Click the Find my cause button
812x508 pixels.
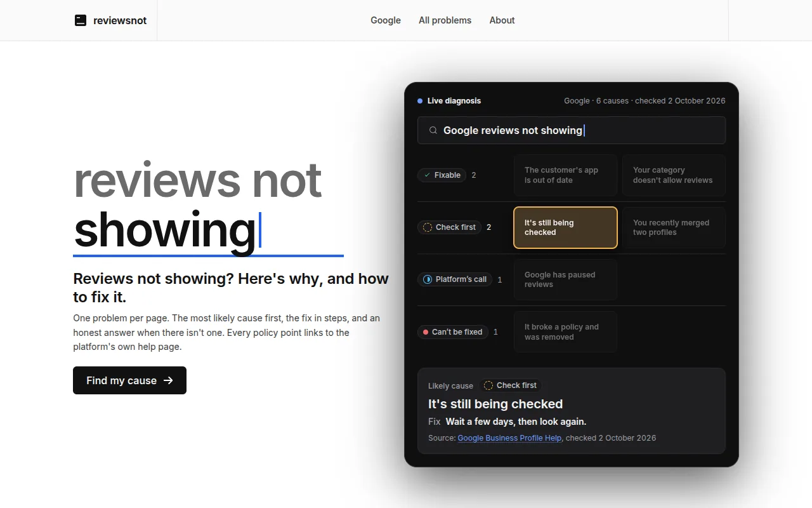(x=129, y=380)
